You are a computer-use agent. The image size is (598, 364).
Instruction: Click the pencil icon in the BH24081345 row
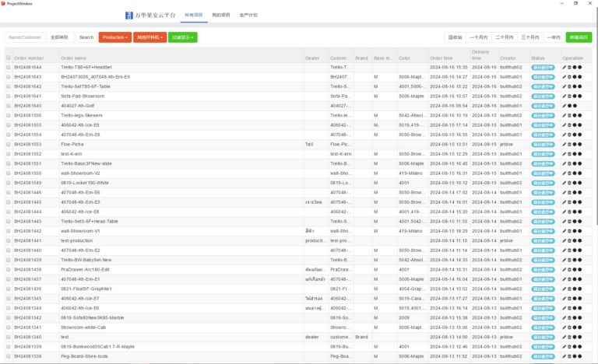click(564, 299)
